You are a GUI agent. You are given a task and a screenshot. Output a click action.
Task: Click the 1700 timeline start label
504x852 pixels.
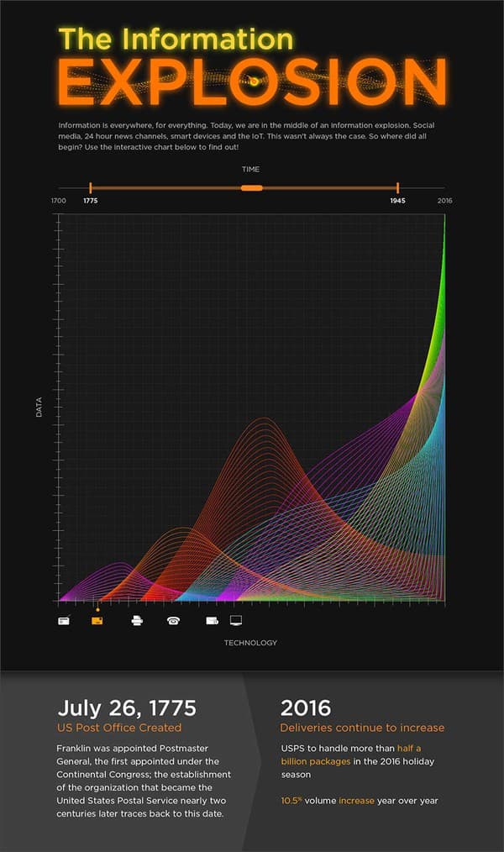click(58, 202)
